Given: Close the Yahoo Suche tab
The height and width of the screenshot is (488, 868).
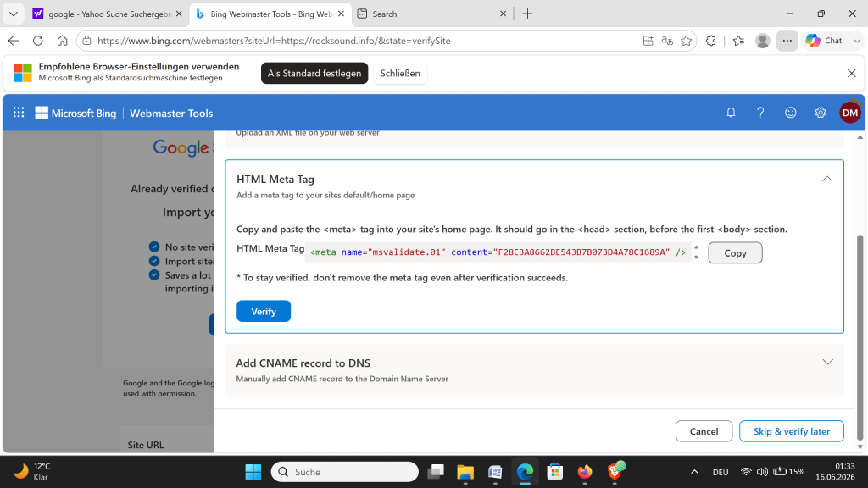Looking at the screenshot, I should click(179, 14).
